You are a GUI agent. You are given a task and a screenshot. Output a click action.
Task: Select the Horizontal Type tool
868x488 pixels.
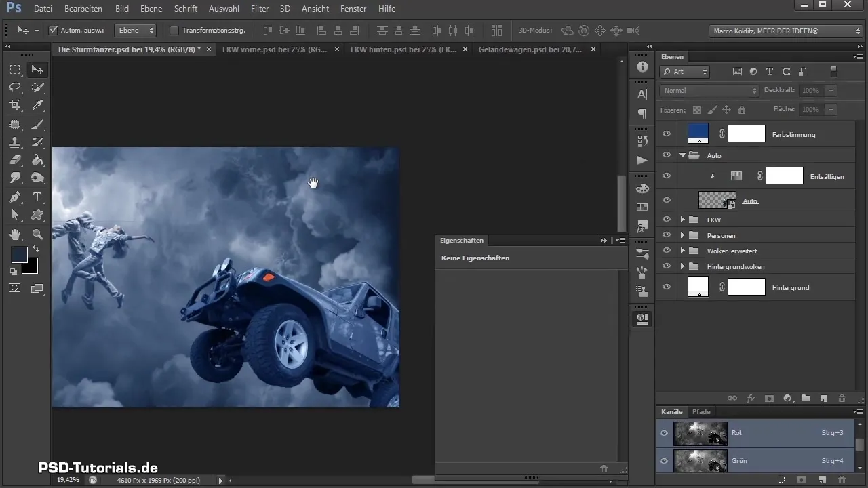pos(37,197)
